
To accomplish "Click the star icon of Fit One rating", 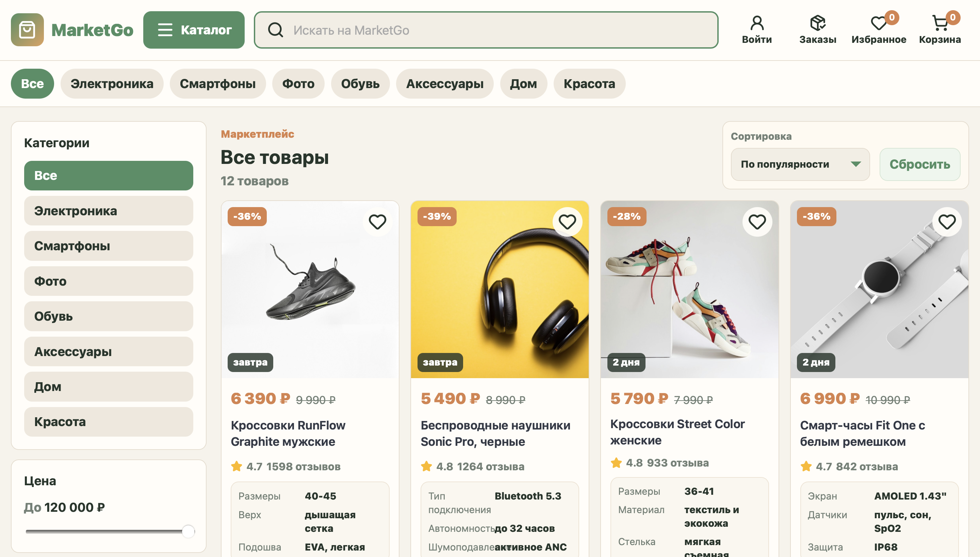I will click(x=806, y=466).
